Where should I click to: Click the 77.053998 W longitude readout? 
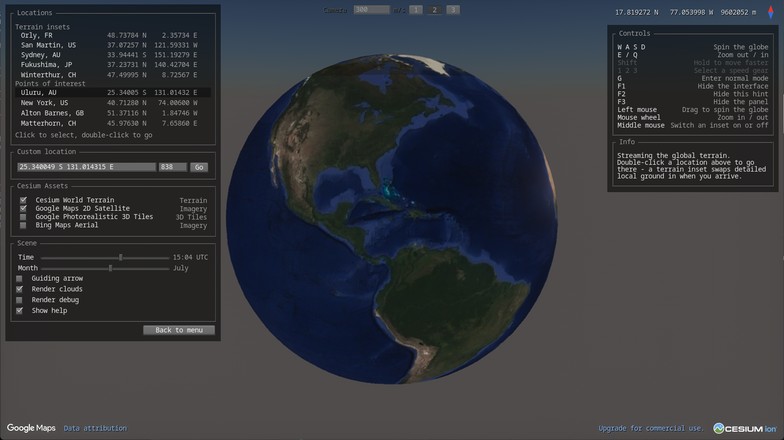[692, 12]
